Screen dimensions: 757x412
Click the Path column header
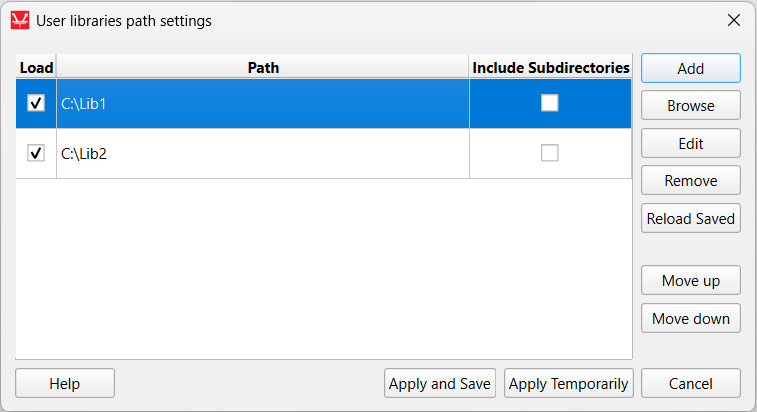pos(263,68)
